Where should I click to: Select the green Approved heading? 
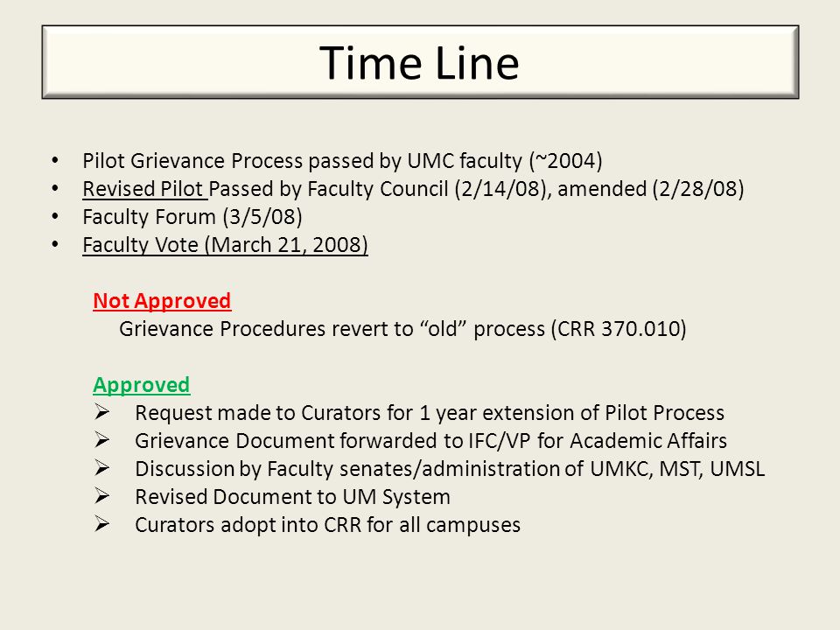pos(142,385)
